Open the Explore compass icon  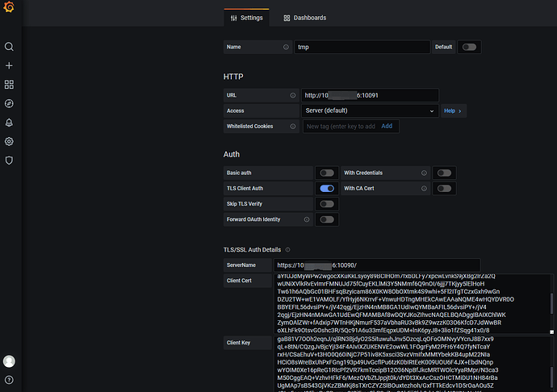[x=10, y=103]
